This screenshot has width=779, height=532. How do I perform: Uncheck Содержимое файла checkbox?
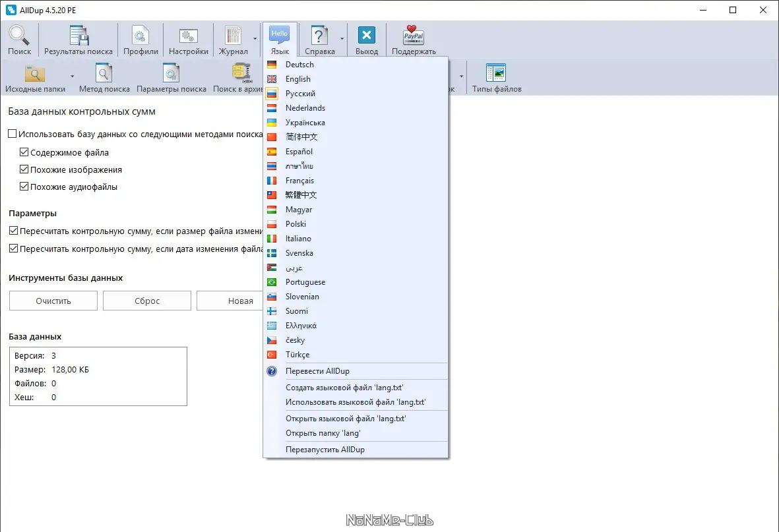(24, 152)
